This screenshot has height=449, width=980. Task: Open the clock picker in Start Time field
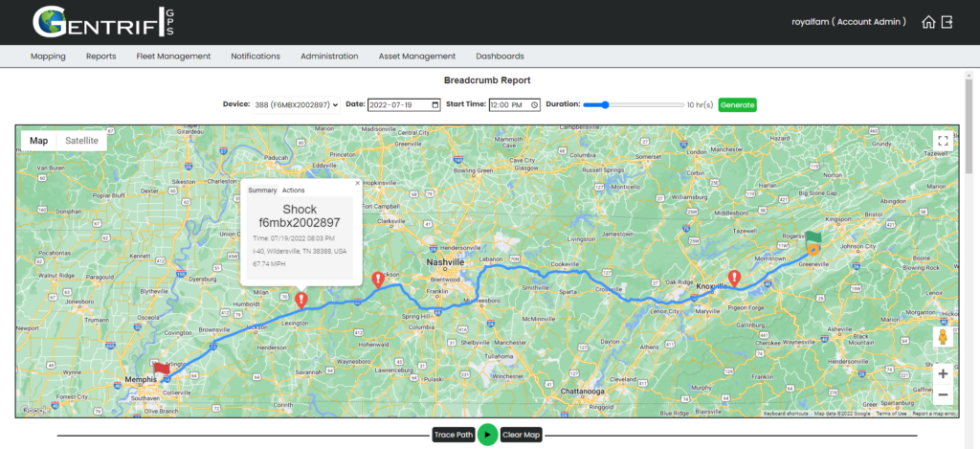coord(534,105)
